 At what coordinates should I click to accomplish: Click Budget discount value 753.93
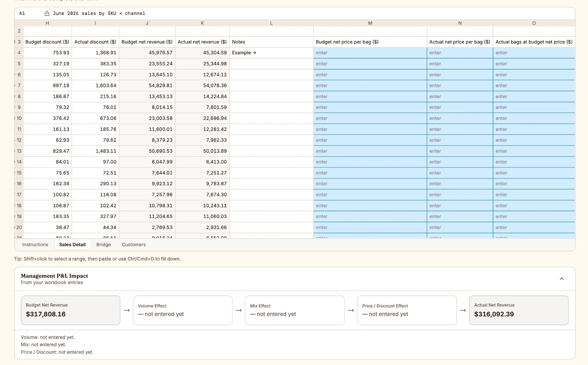tap(47, 53)
